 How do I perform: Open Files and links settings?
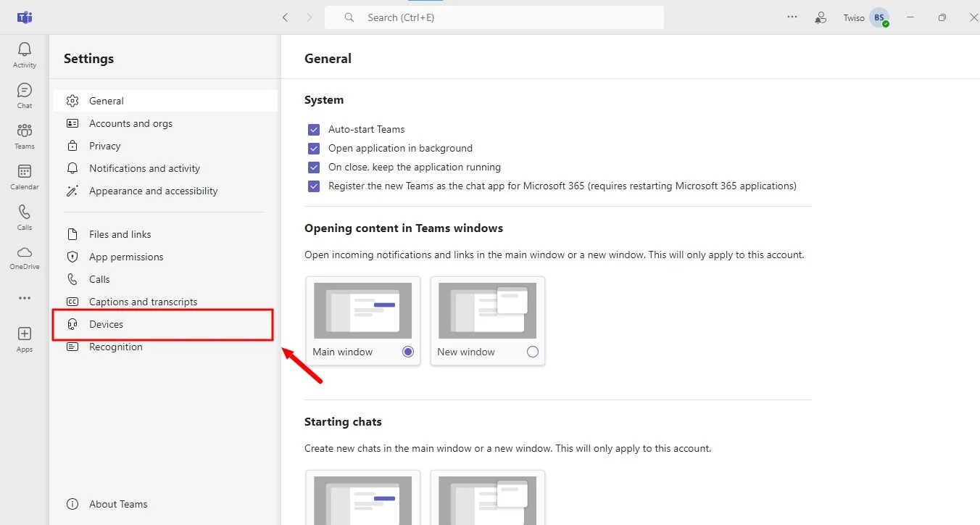pos(165,234)
